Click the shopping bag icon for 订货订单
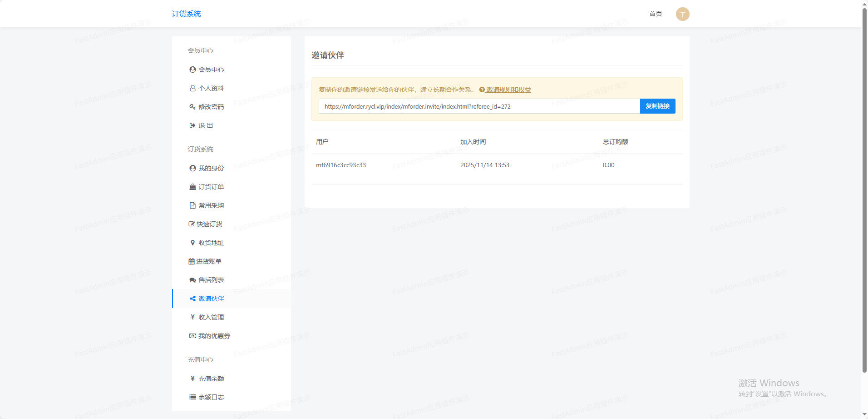 click(192, 187)
